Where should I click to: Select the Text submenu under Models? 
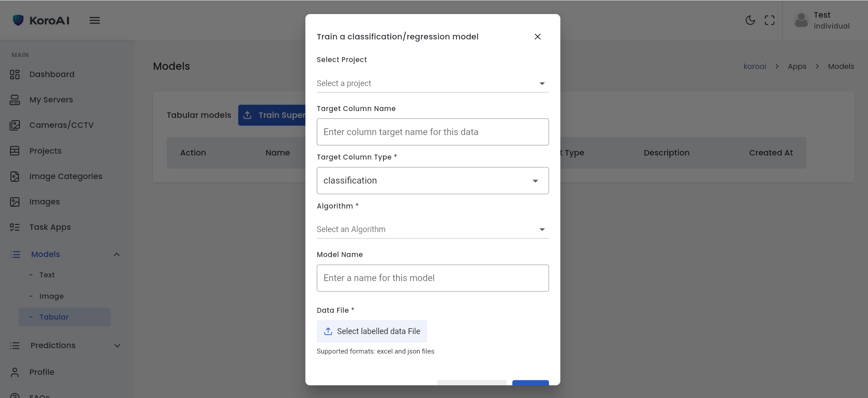pos(47,275)
